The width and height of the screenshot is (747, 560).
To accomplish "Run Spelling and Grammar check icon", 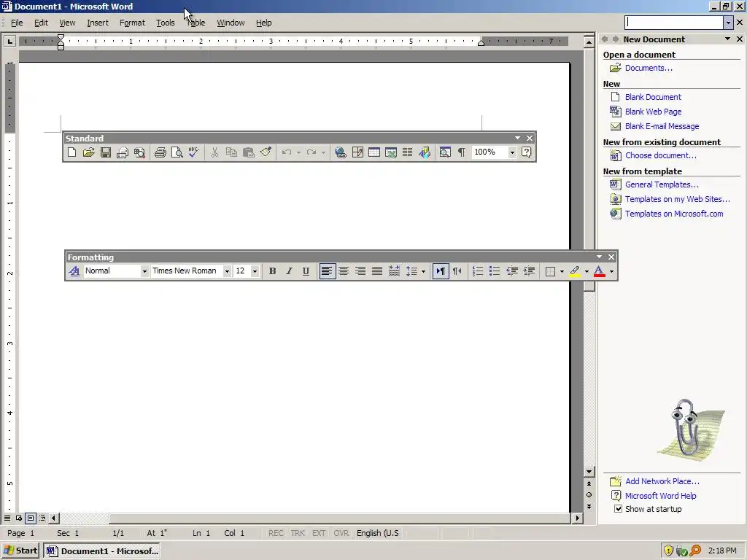I will pos(193,152).
